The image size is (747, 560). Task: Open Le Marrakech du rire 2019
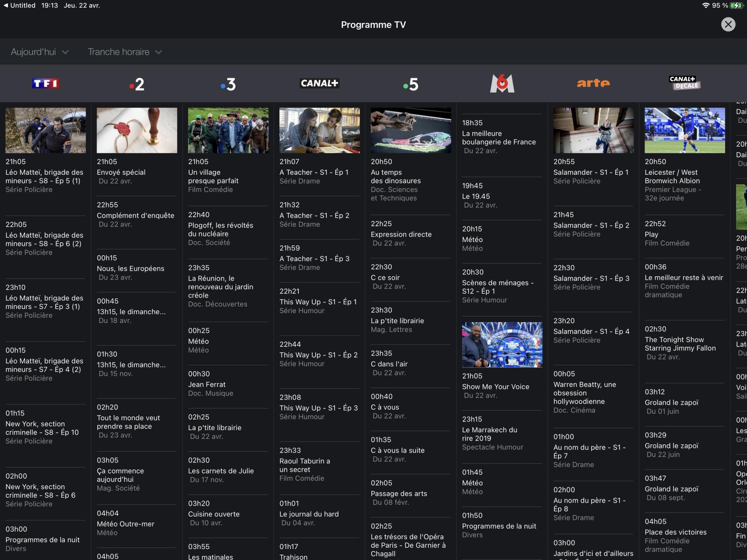[489, 434]
